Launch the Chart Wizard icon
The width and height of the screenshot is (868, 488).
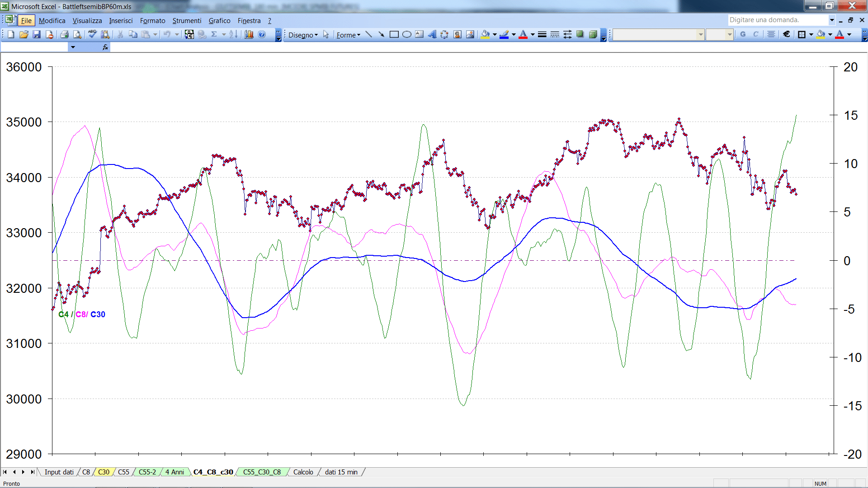click(x=249, y=34)
